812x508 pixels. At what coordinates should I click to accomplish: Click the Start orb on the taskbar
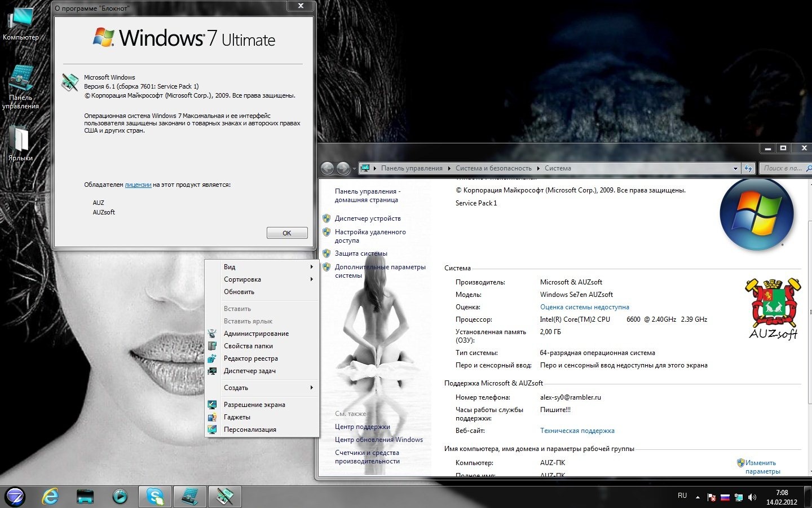pos(15,497)
